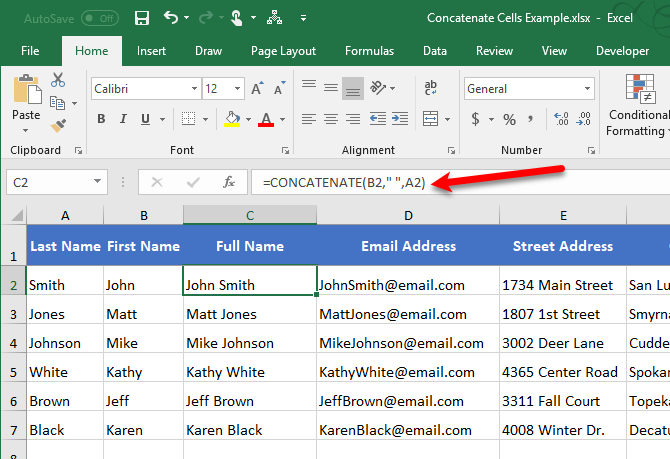
Task: Select cell containing JohnSmith@email.com
Action: (x=409, y=285)
